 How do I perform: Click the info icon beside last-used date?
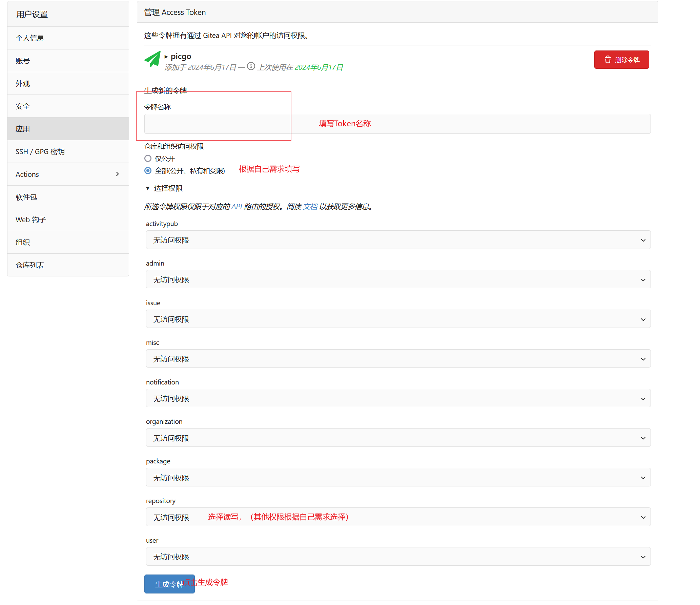point(251,66)
